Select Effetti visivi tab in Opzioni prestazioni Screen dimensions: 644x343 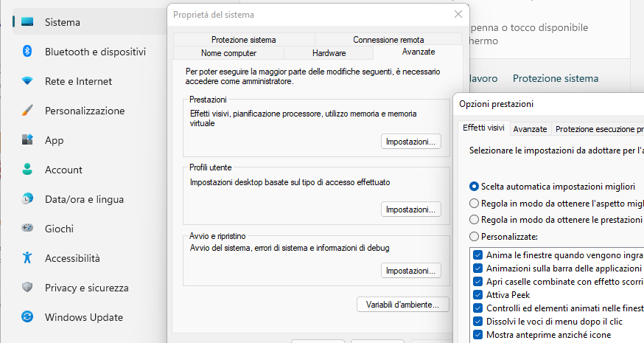(484, 128)
